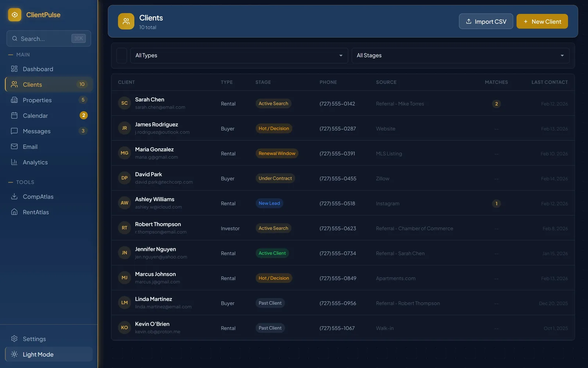The image size is (588, 368).
Task: Click the Clients header icon
Action: (x=126, y=21)
